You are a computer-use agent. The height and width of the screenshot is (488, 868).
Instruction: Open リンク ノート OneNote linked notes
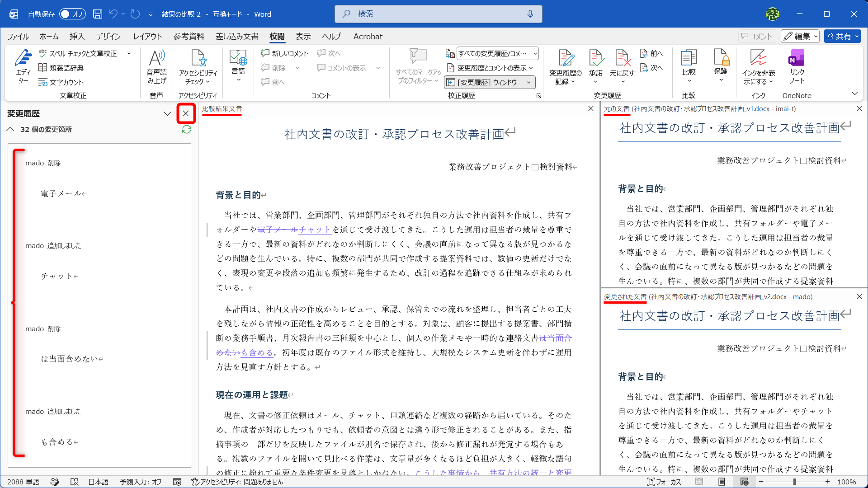(x=797, y=66)
